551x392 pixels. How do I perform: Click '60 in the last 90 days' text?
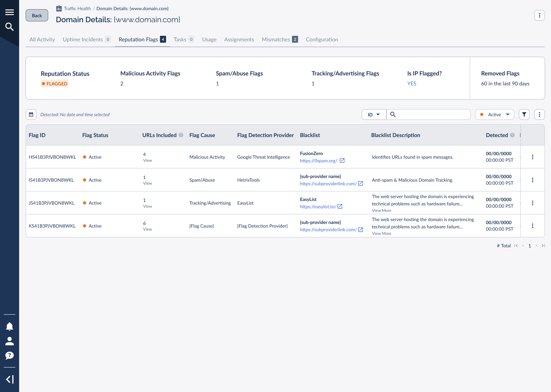coord(505,83)
